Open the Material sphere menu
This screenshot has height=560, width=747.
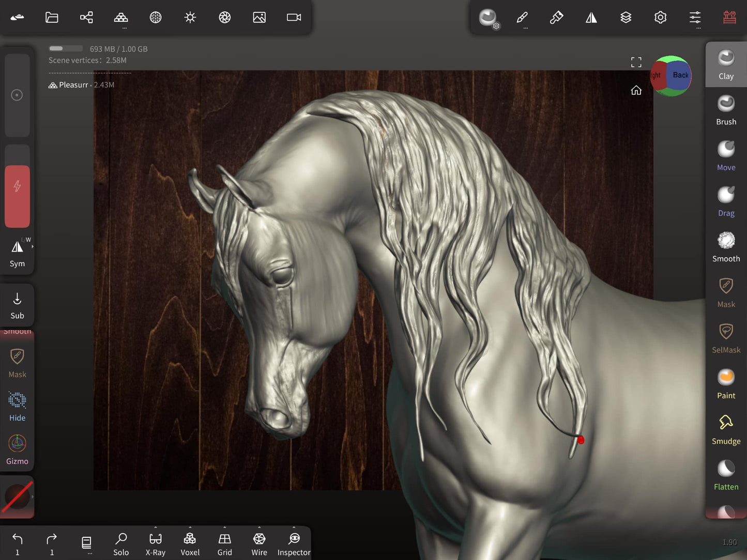156,17
